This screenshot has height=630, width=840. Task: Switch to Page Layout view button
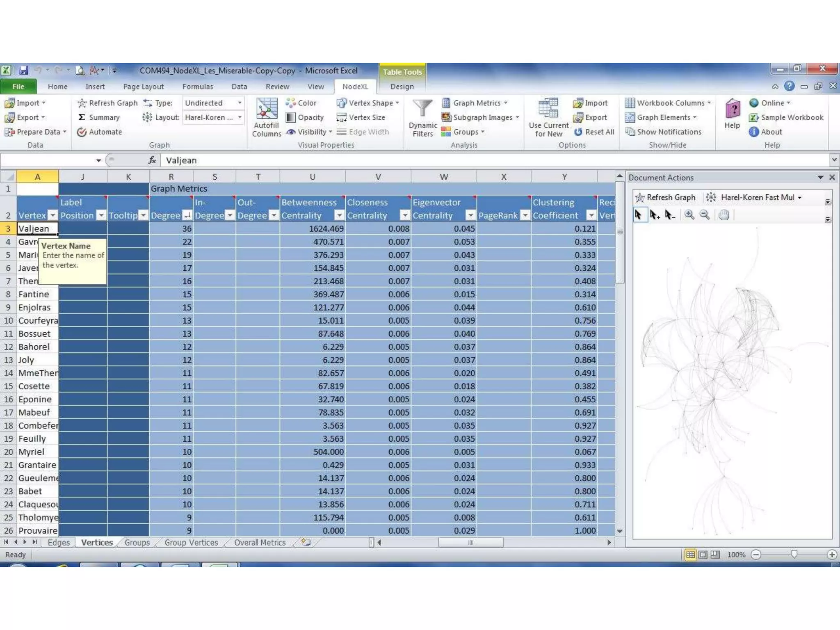pos(703,555)
